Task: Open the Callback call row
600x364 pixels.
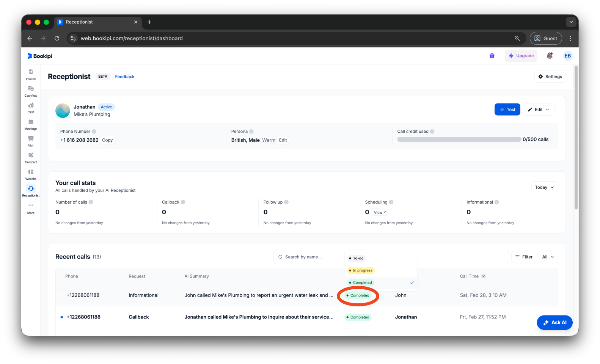Action: click(x=306, y=317)
